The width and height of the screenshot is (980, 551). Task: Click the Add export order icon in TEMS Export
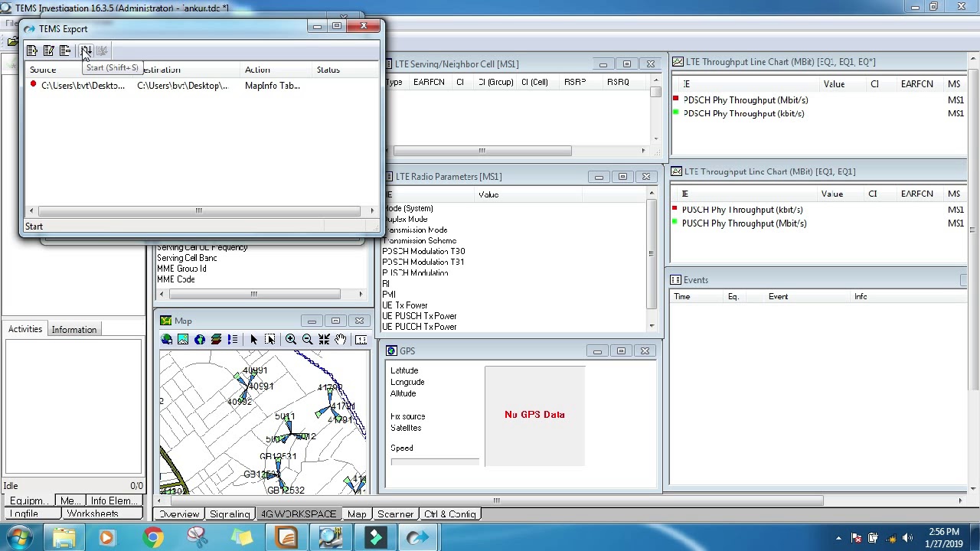(x=32, y=51)
